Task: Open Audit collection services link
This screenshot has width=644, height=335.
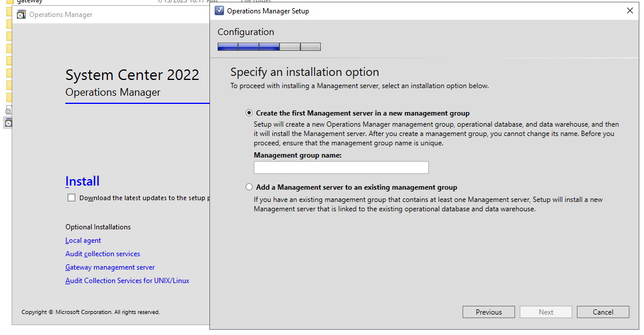Action: coord(103,254)
